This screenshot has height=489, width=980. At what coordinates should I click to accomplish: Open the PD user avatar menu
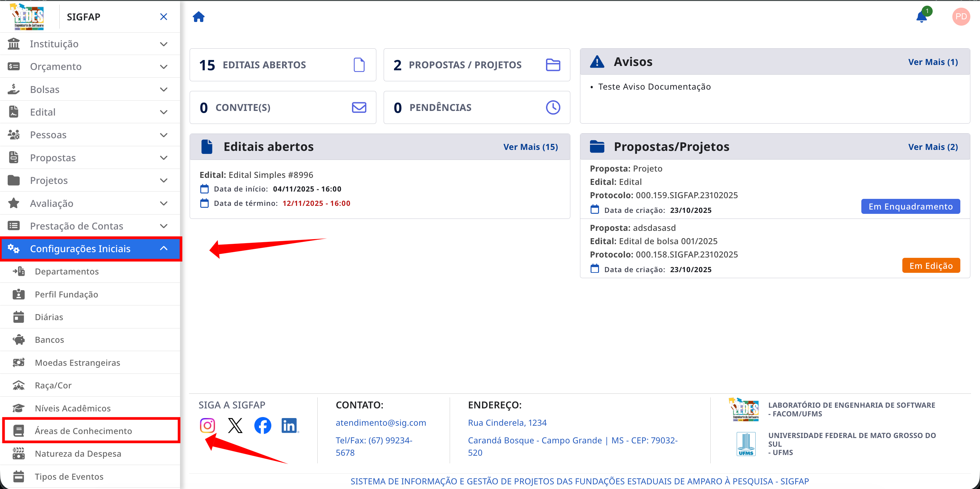(x=961, y=17)
